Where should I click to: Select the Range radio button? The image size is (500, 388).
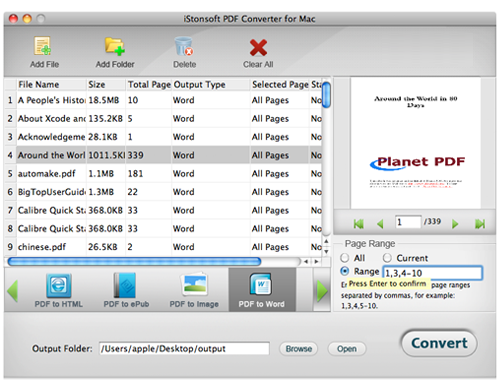(344, 271)
